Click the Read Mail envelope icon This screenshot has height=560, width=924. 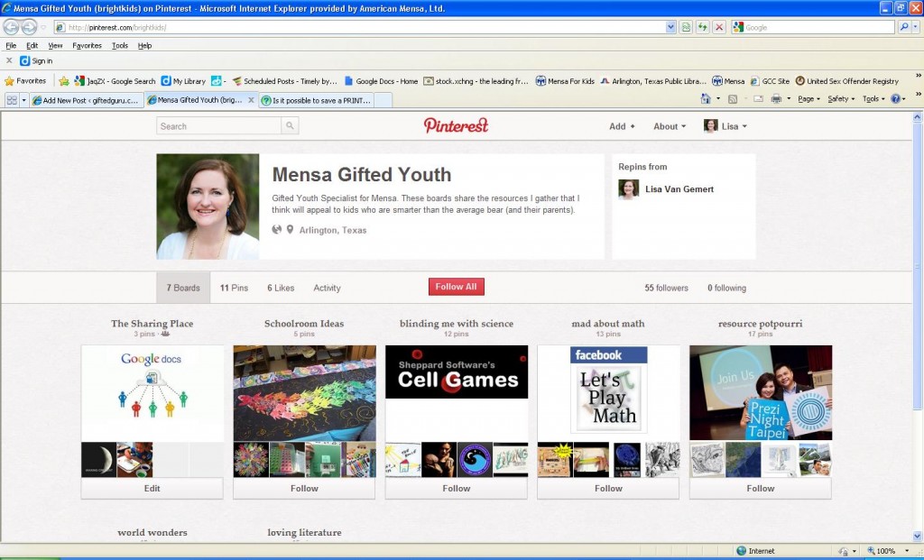pos(758,99)
